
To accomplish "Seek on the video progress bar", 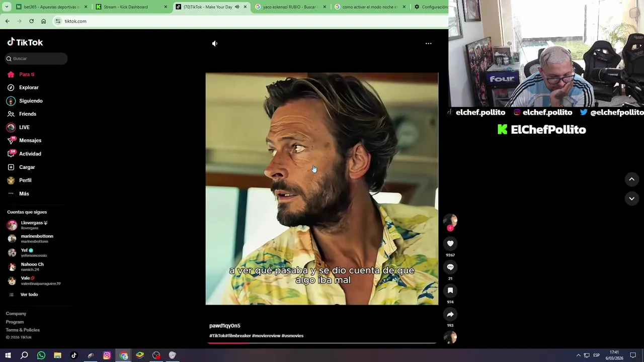I will click(x=322, y=343).
